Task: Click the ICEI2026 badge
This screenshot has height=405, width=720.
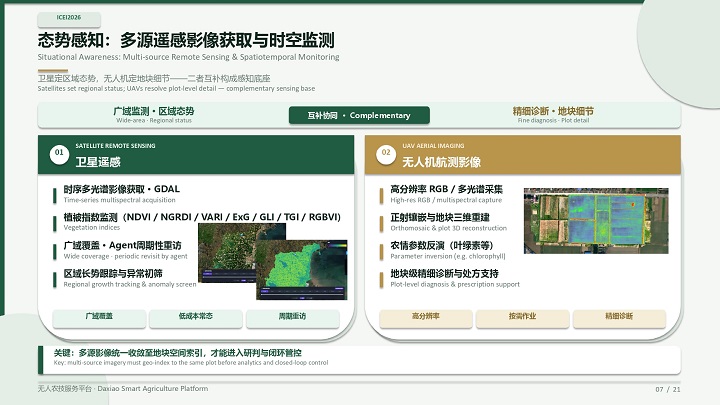Action: tap(69, 18)
